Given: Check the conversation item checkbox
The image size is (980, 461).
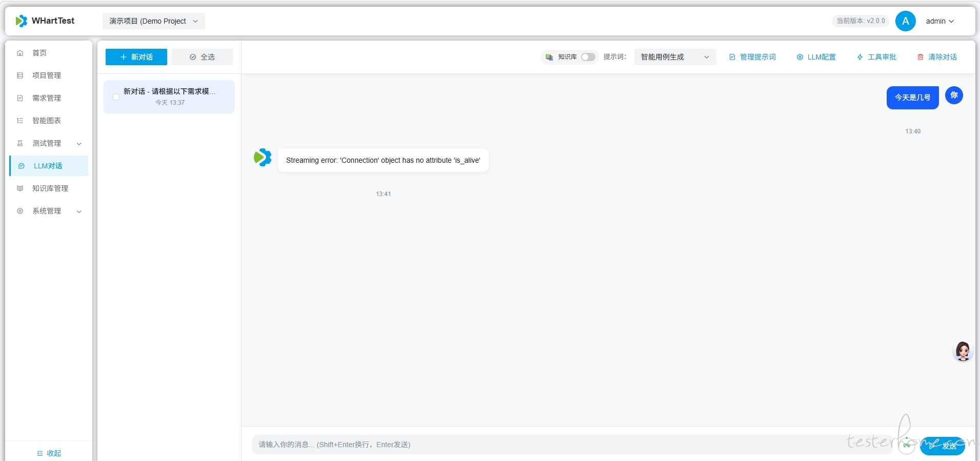Looking at the screenshot, I should click(116, 97).
